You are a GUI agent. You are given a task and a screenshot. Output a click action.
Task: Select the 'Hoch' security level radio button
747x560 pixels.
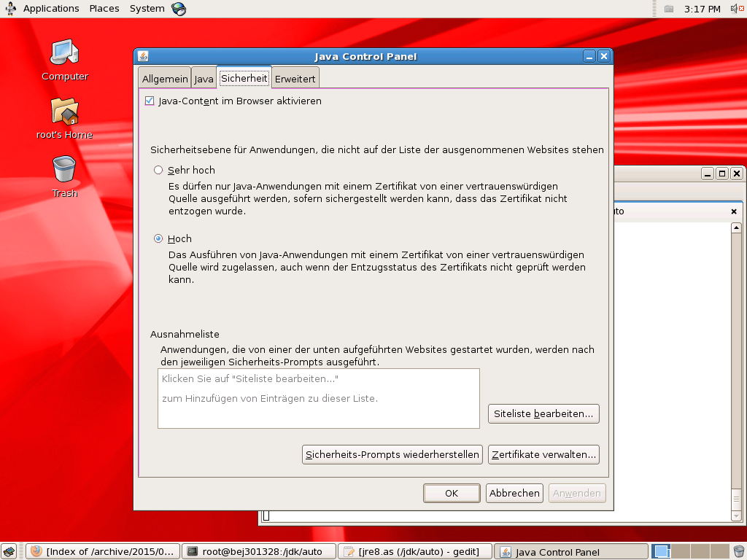point(158,238)
